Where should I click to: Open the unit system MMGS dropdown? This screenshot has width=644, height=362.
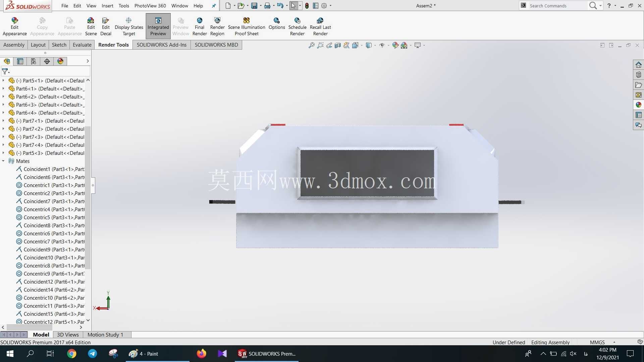coord(614,342)
